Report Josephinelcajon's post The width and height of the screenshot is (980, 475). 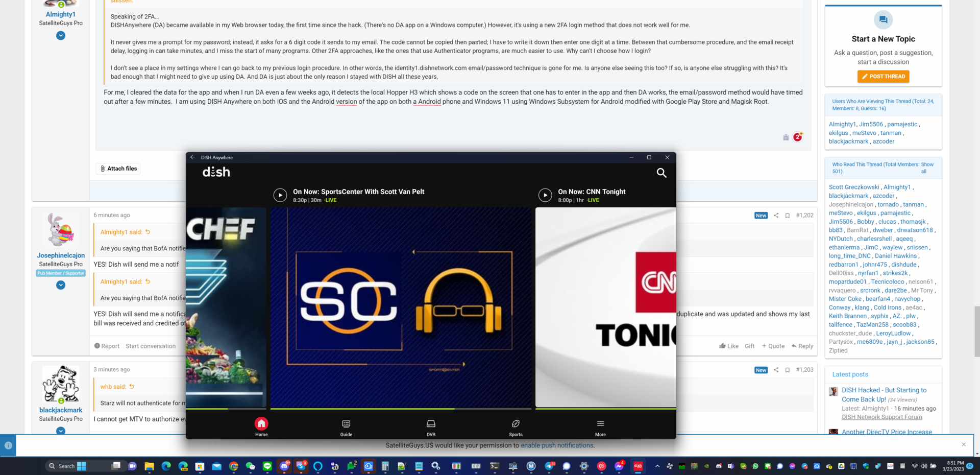coord(107,346)
